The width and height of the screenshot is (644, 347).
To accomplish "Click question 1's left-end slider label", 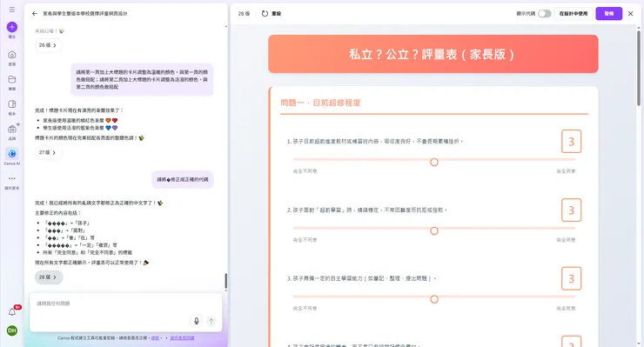I will point(305,171).
